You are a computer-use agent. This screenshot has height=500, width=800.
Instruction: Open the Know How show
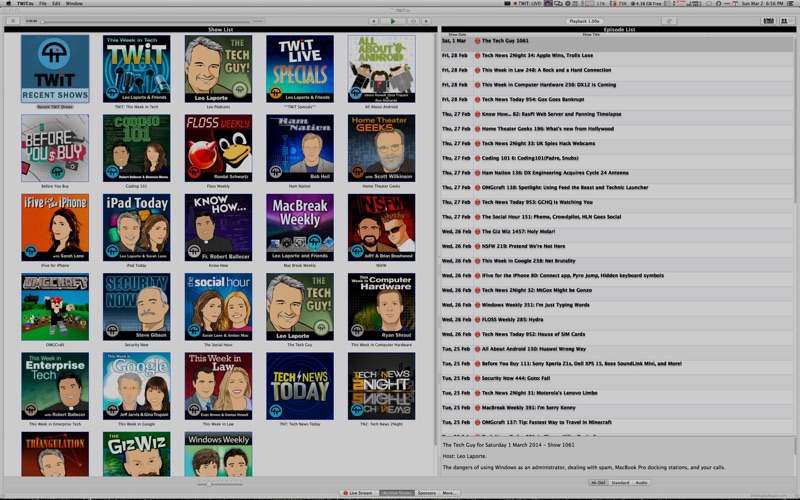pos(218,228)
